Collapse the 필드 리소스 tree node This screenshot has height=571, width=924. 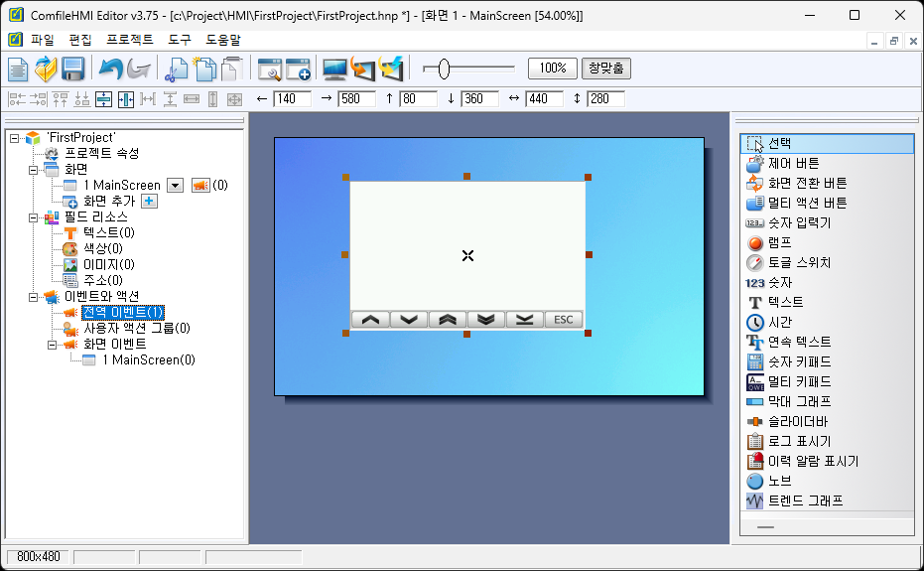(34, 216)
